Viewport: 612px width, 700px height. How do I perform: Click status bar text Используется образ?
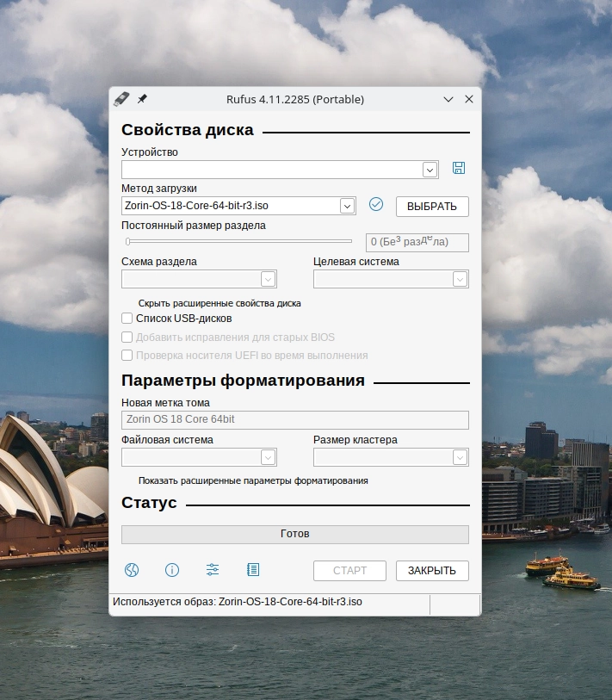pyautogui.click(x=237, y=602)
